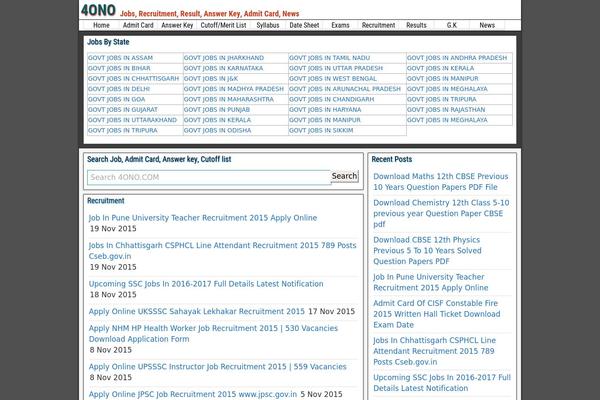This screenshot has height=400, width=600.
Task: Open the News menu item
Action: pyautogui.click(x=487, y=25)
